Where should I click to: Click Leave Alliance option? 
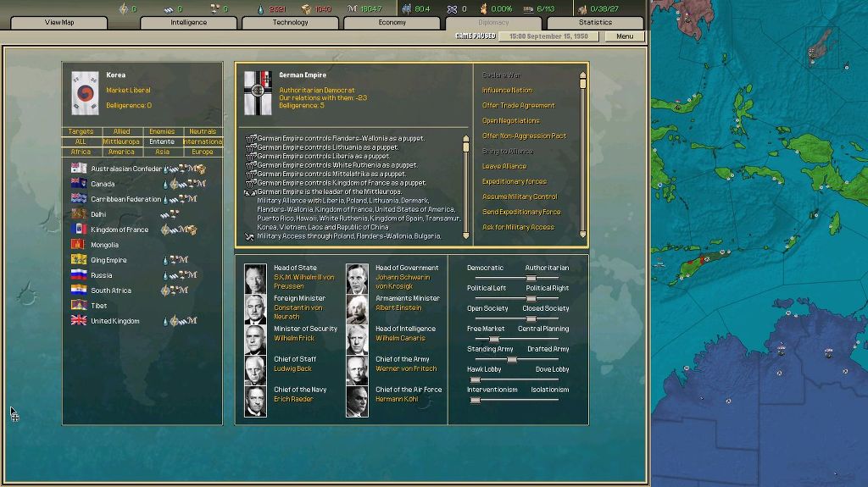click(504, 166)
